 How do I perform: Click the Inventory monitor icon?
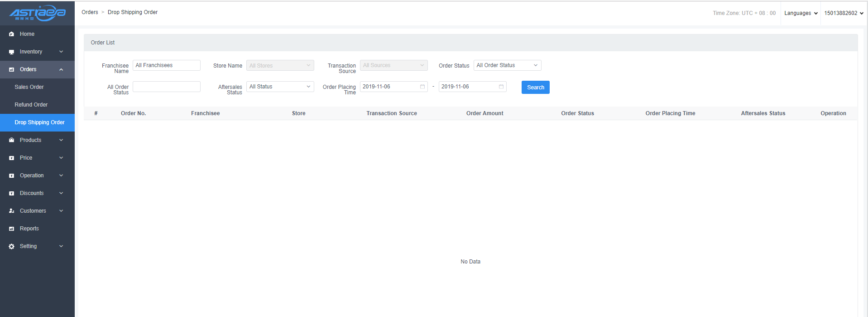click(12, 52)
